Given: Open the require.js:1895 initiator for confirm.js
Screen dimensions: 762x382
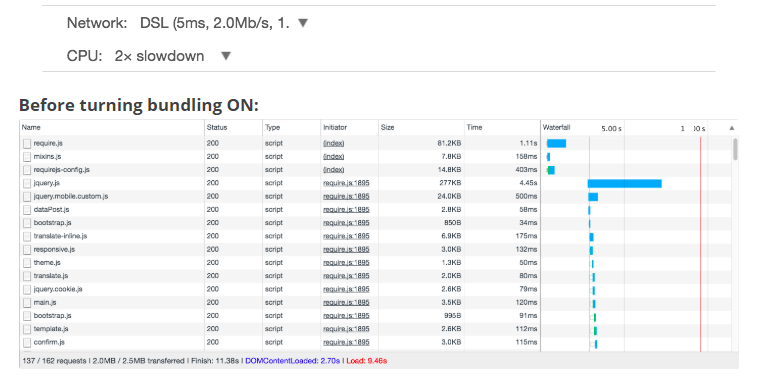Looking at the screenshot, I should (346, 342).
